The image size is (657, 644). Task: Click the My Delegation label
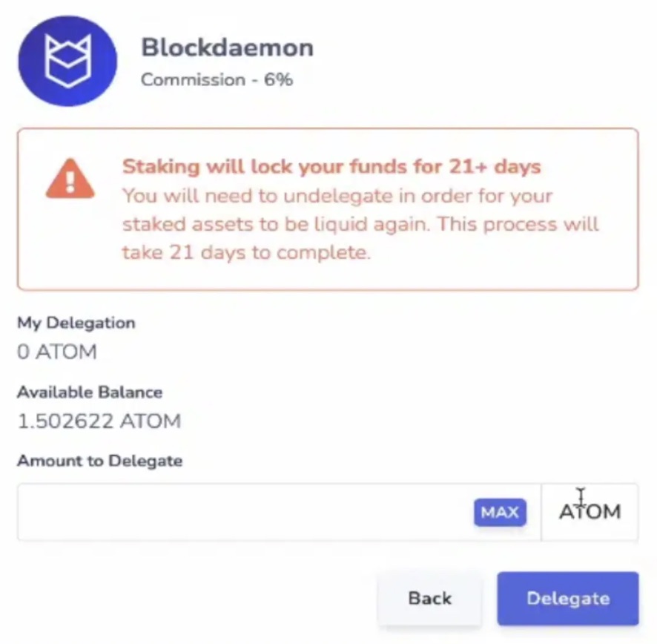pos(76,323)
